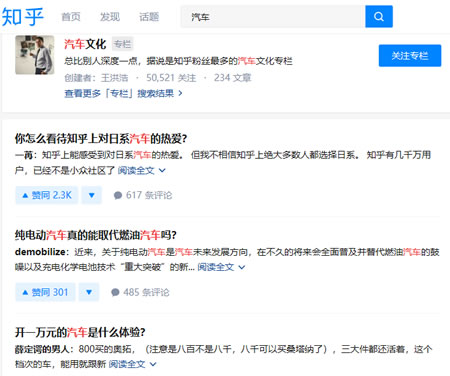Expand 阅读全文 in demobilize's answer

point(221,267)
